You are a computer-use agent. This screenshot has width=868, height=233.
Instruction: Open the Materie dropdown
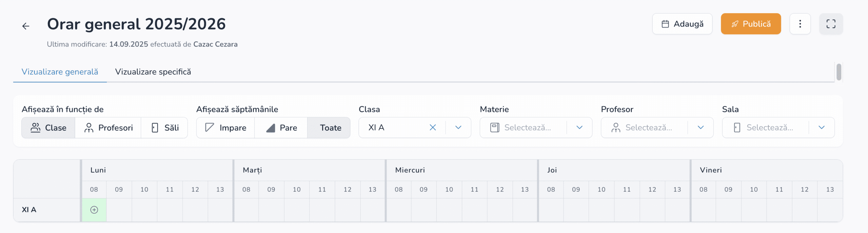[536, 128]
